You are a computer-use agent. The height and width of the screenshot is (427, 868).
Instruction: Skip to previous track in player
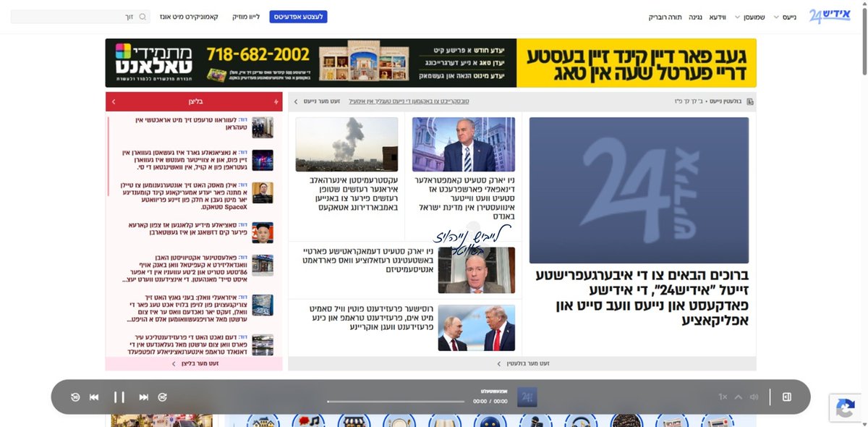(x=94, y=397)
